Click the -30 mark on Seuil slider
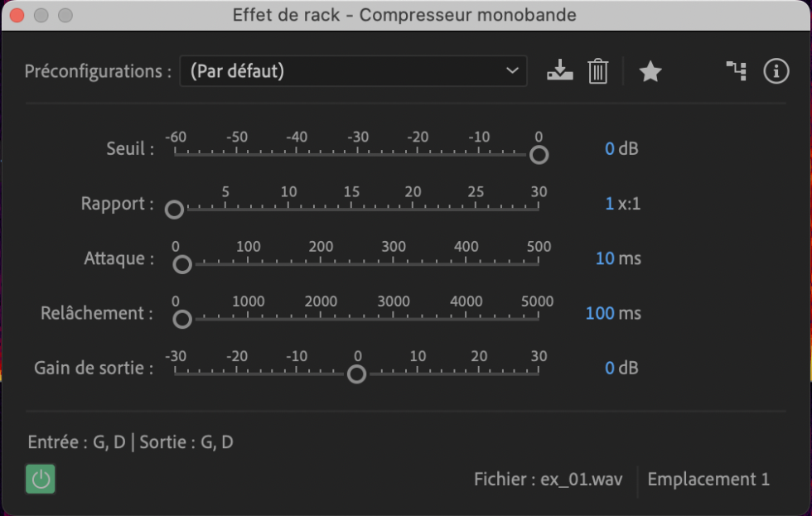Screen dimensions: 812x516 pyautogui.click(x=357, y=151)
